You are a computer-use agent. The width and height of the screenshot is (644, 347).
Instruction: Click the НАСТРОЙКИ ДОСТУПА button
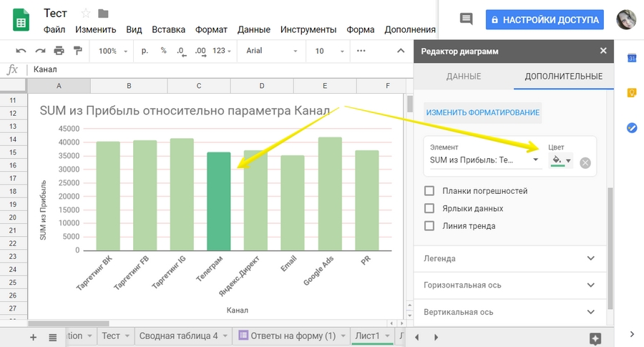click(x=545, y=19)
